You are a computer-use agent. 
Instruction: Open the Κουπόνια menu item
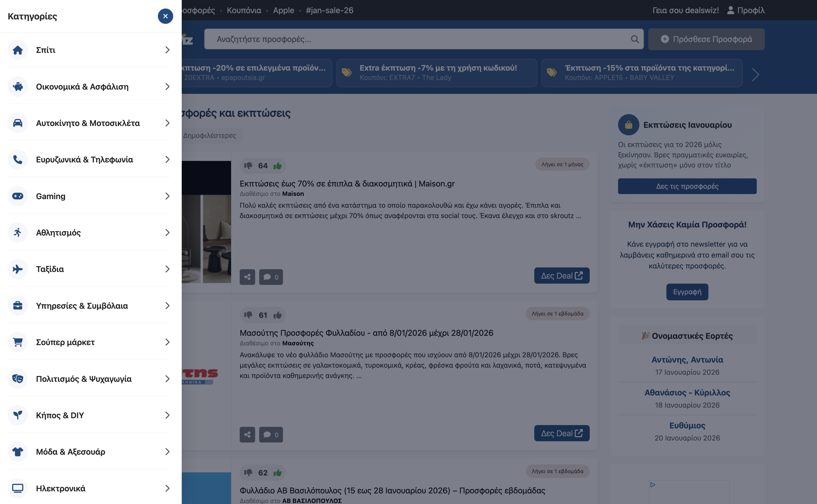(x=244, y=10)
